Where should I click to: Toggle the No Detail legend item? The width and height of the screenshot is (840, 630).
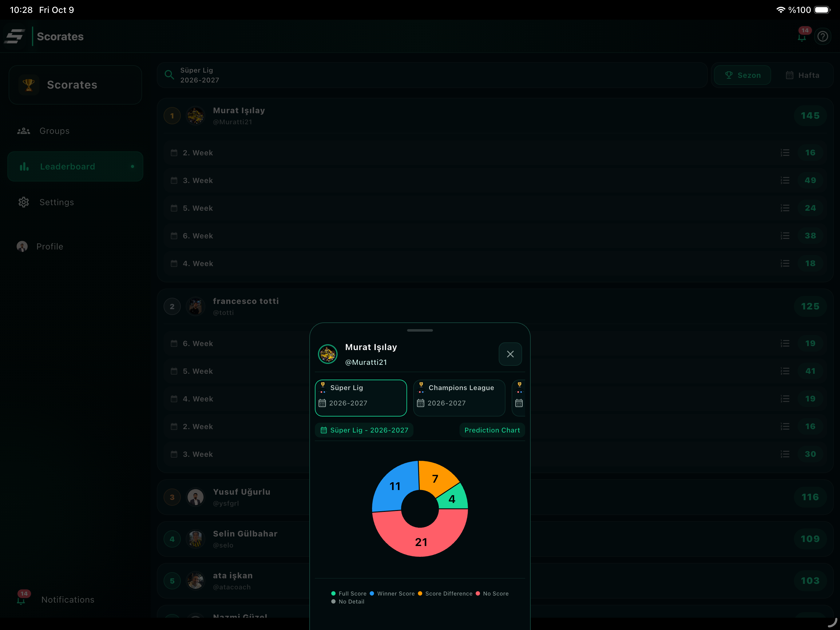347,601
